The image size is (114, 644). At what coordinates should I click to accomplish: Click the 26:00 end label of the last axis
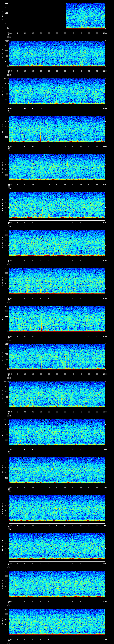(105, 639)
